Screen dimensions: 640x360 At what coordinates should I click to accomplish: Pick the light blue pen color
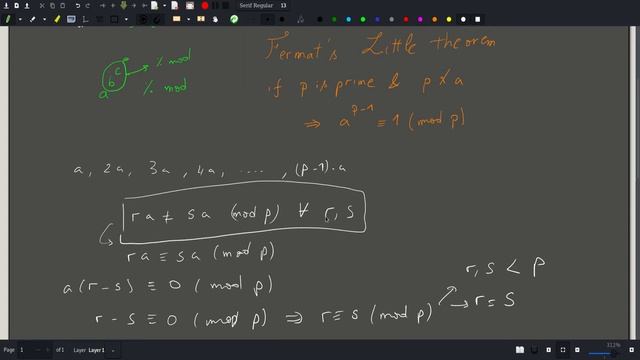pos(348,19)
